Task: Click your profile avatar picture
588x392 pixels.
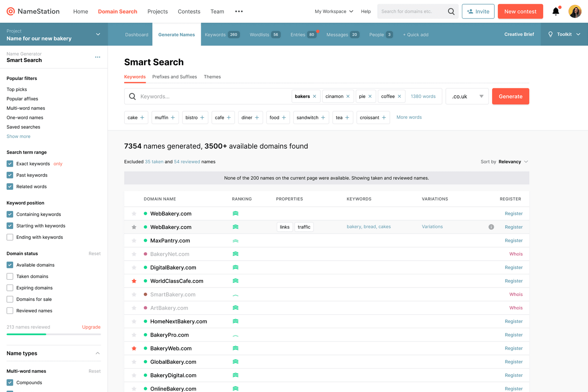Action: click(575, 11)
